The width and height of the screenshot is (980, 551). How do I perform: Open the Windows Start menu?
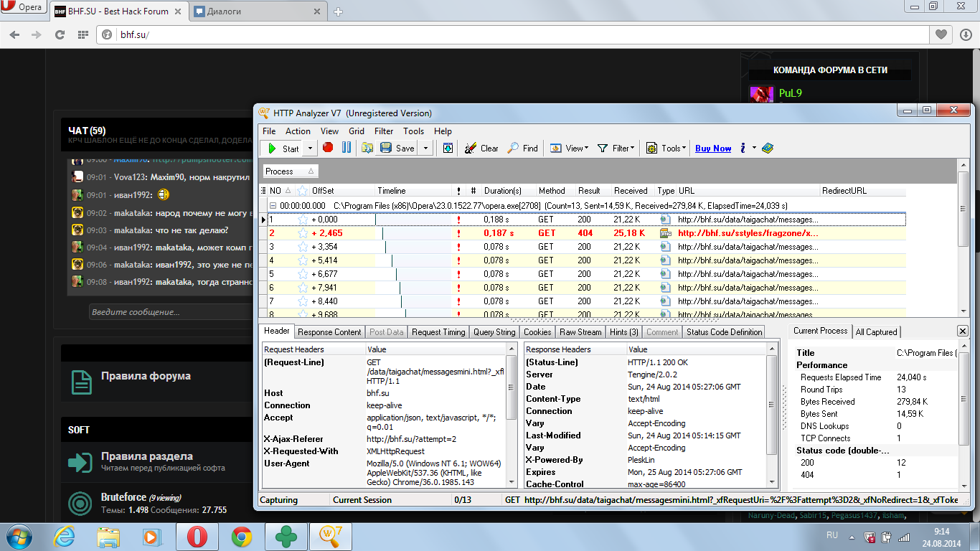click(19, 536)
